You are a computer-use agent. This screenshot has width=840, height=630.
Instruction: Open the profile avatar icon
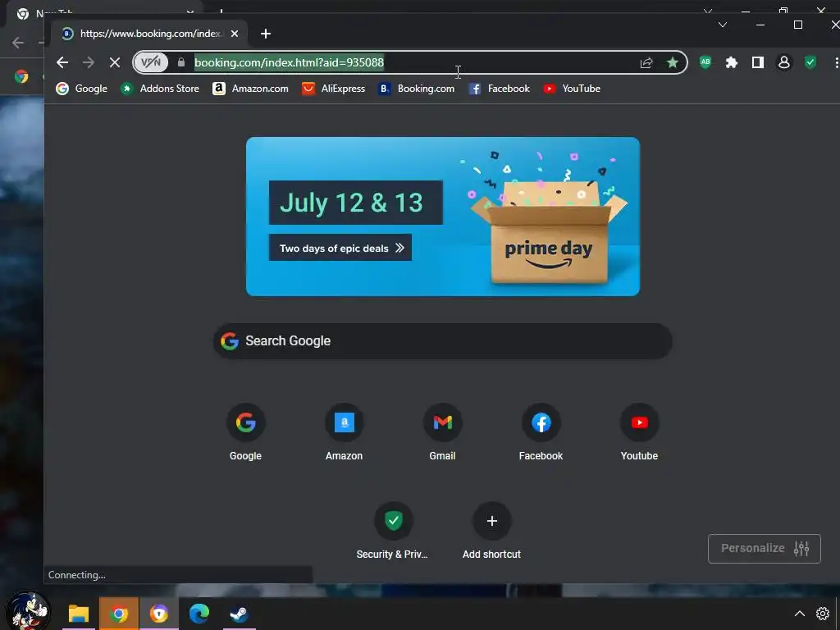pyautogui.click(x=783, y=62)
